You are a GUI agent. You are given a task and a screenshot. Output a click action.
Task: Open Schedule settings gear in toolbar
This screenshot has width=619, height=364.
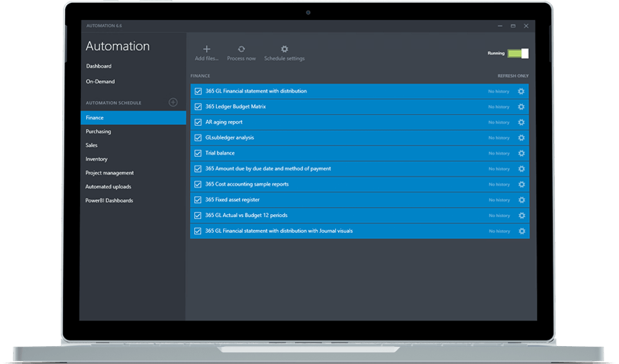(284, 49)
